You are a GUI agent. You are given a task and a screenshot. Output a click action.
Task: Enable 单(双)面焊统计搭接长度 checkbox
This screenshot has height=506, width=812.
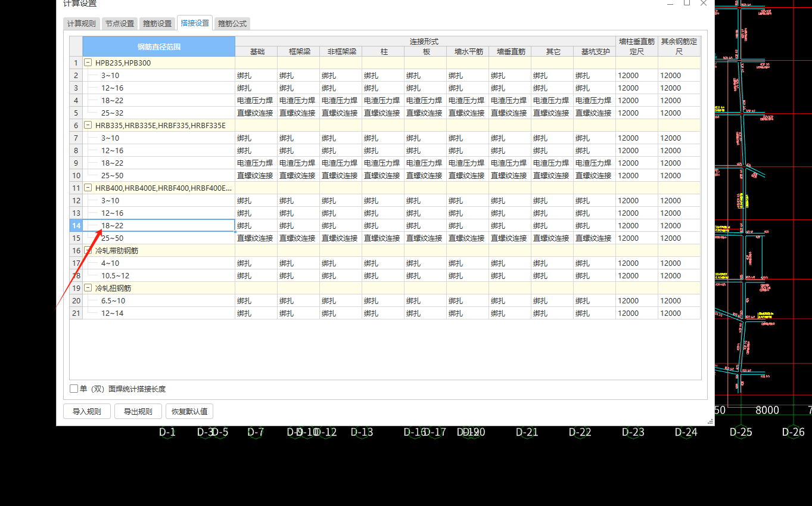coord(74,389)
